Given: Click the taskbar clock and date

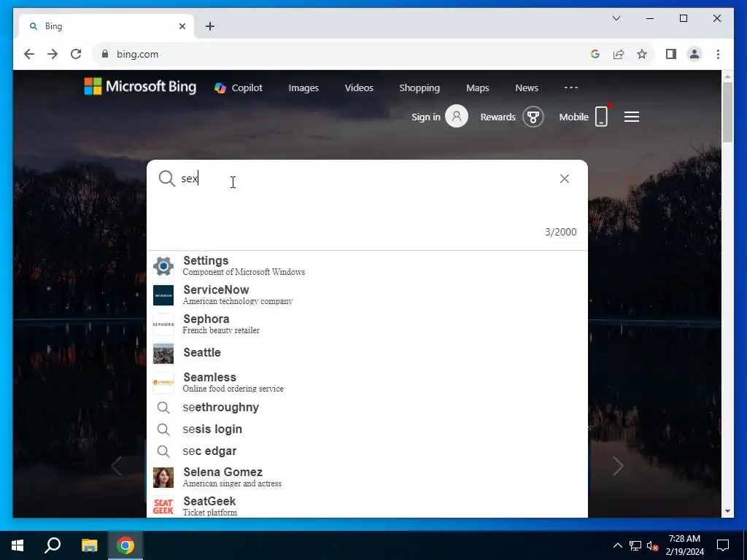Looking at the screenshot, I should click(x=684, y=545).
